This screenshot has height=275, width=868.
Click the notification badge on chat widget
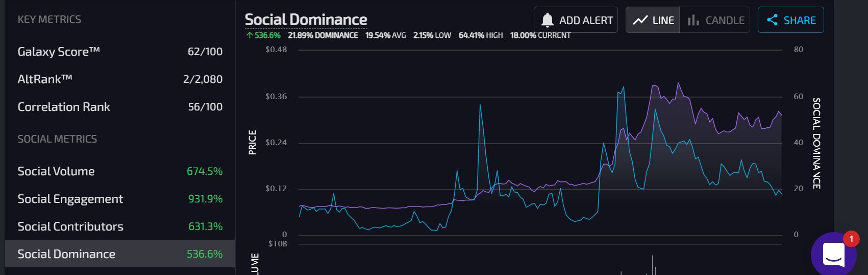tap(851, 239)
